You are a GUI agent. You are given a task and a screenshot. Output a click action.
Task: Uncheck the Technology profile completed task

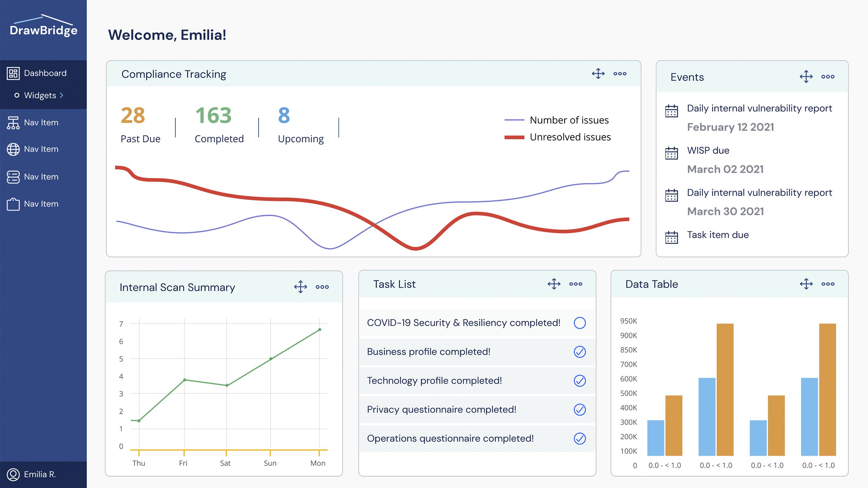580,381
